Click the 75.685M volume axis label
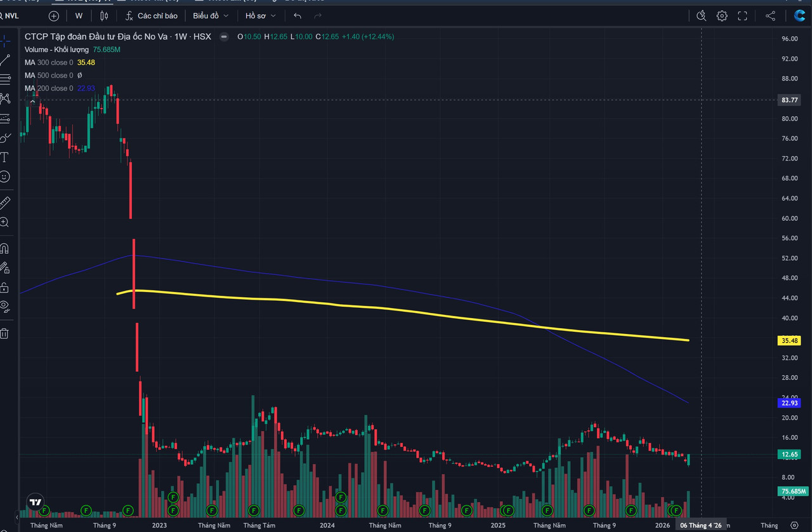Screen dimensions: 812x532 pyautogui.click(x=793, y=491)
